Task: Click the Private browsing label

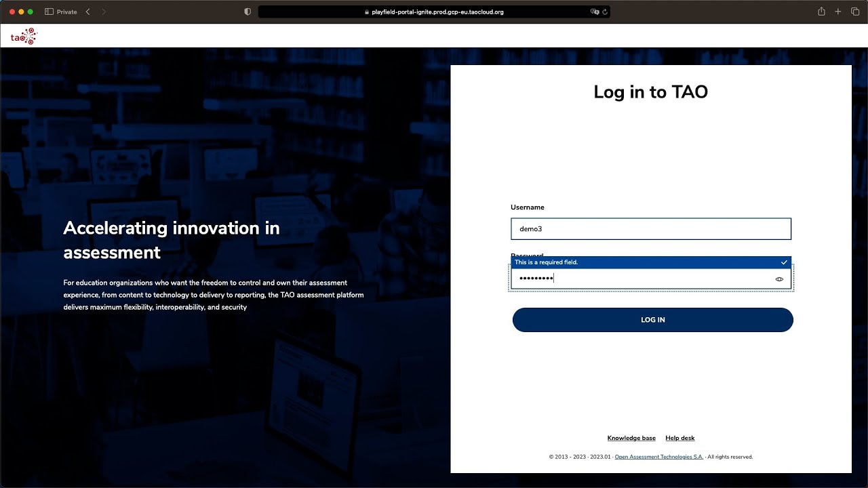Action: coord(66,12)
